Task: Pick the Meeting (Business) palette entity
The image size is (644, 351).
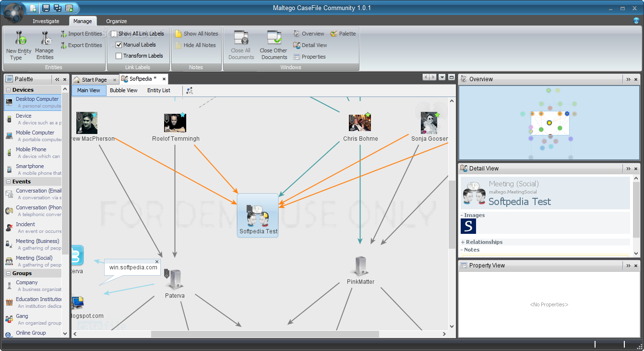Action: pyautogui.click(x=33, y=244)
